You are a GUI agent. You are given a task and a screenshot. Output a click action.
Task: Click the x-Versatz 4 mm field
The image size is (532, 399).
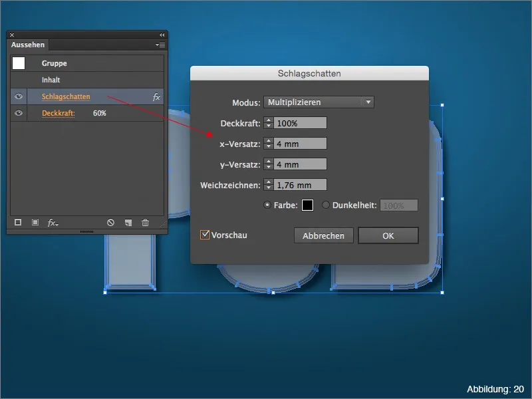click(301, 144)
